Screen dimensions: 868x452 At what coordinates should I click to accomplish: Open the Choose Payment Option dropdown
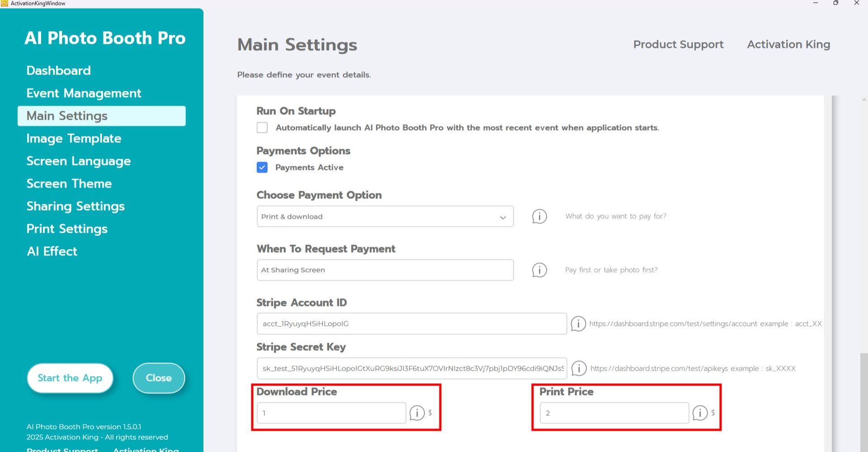click(x=385, y=217)
